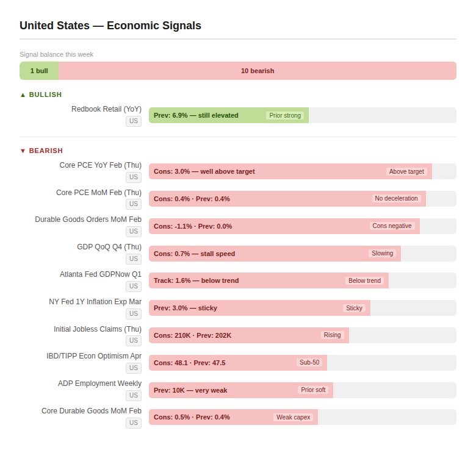Open the Durable Goods Orders MoM Feb label
This screenshot has height=453, width=476.
(x=88, y=219)
